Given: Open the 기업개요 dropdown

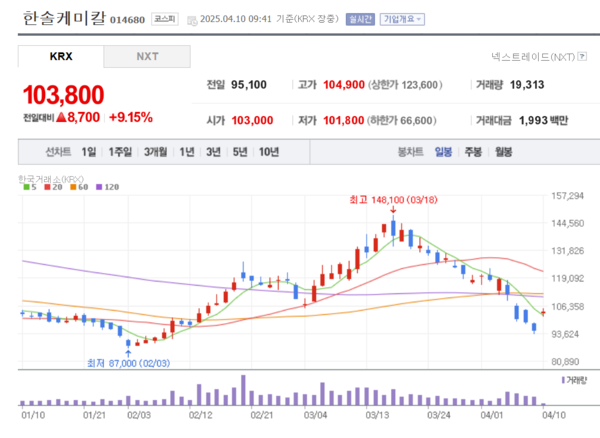Looking at the screenshot, I should coord(402,19).
